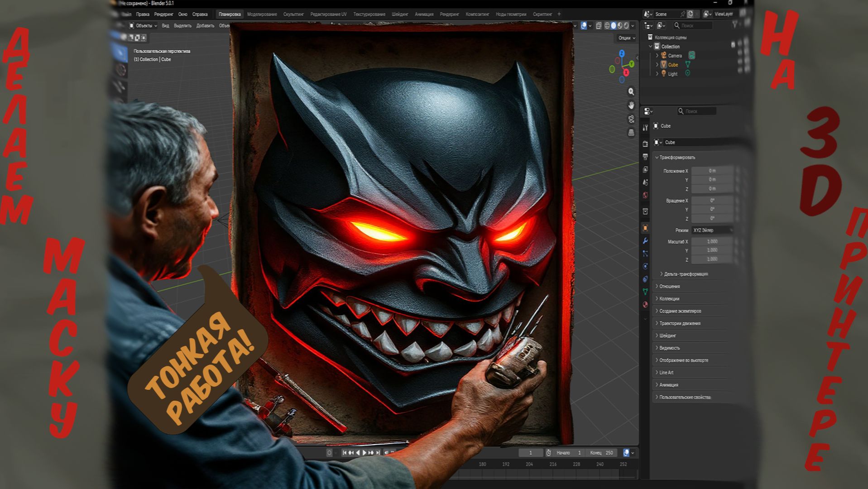Open the Добавить menu in viewport header
868x489 pixels.
pyautogui.click(x=205, y=26)
